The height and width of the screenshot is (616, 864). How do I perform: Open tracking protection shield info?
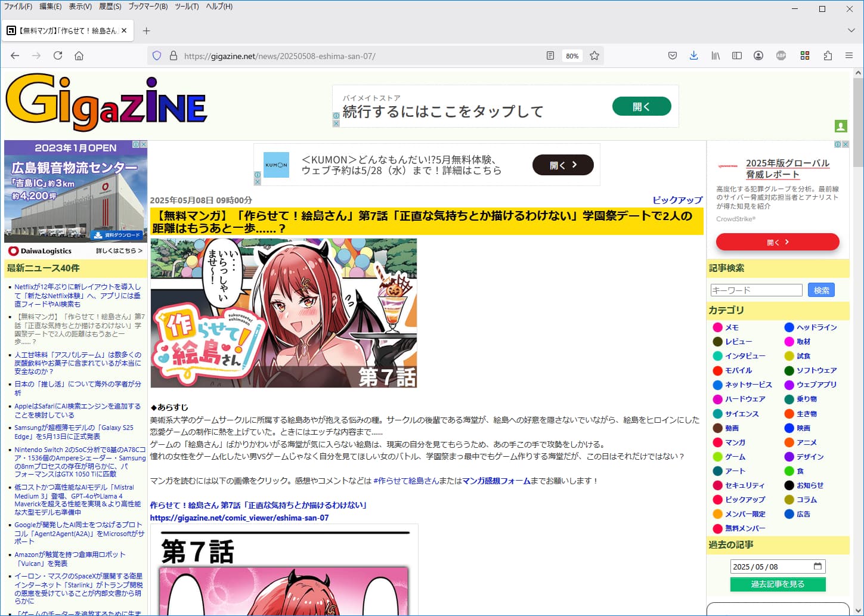(x=157, y=55)
